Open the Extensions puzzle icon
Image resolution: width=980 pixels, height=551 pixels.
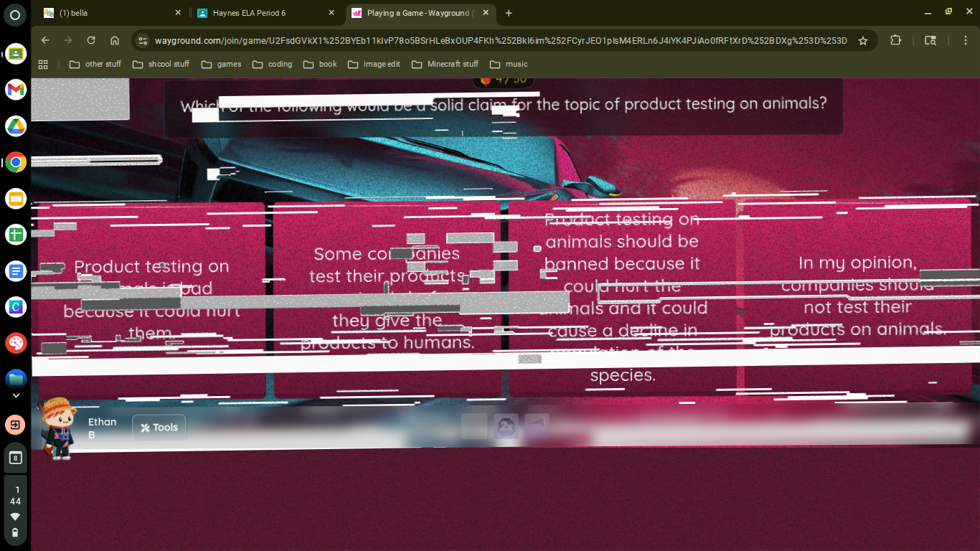click(895, 41)
